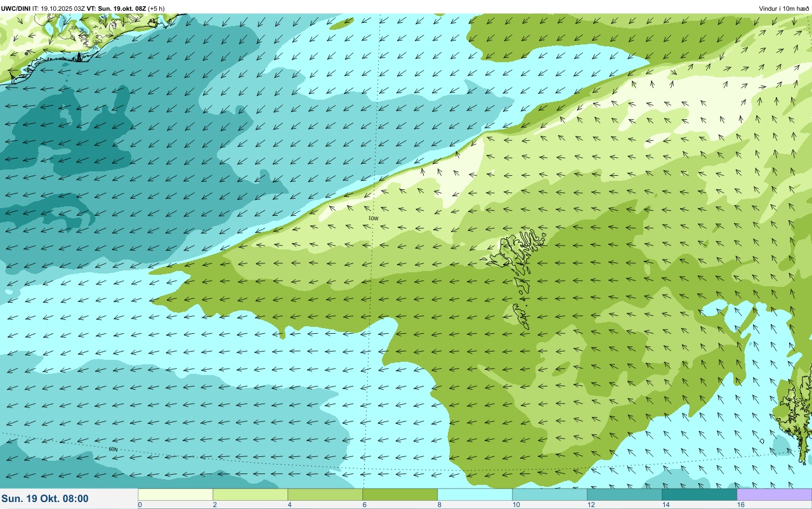Screen dimensions: 812x509
Task: Click the 'VT: Sun. 19.okt. 08Z' valid-time text
Action: click(116, 8)
